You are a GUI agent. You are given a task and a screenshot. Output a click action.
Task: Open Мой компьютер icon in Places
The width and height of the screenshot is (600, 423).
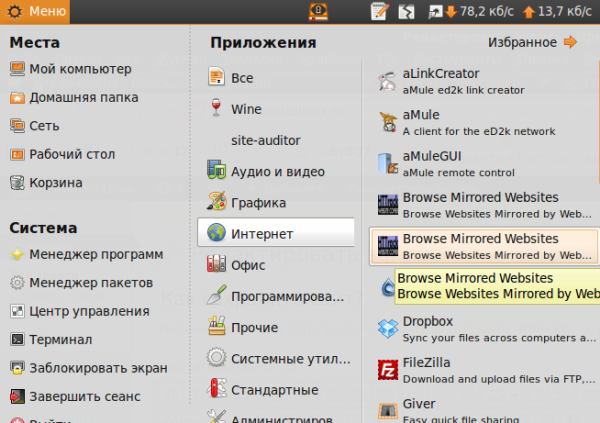pyautogui.click(x=17, y=69)
